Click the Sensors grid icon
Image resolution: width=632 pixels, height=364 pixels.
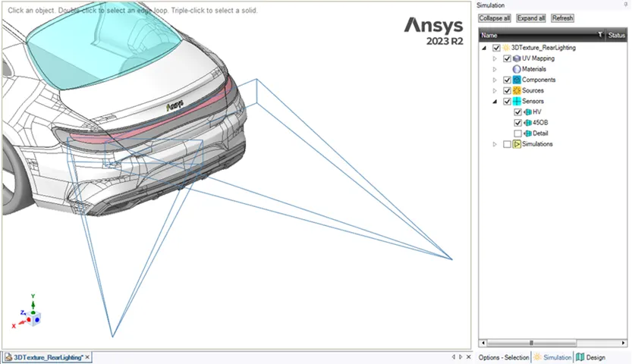pos(517,101)
